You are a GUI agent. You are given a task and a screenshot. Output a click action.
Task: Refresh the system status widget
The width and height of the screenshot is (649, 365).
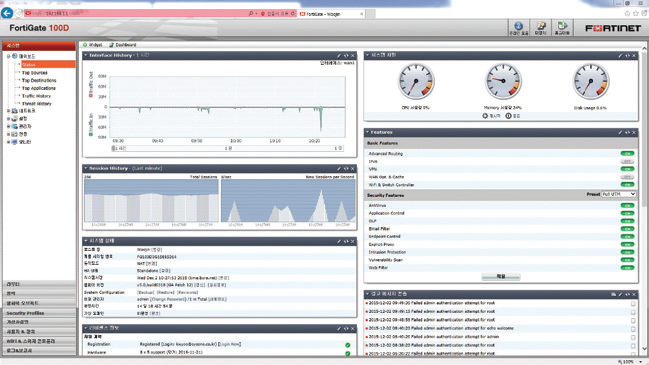pyautogui.click(x=346, y=241)
